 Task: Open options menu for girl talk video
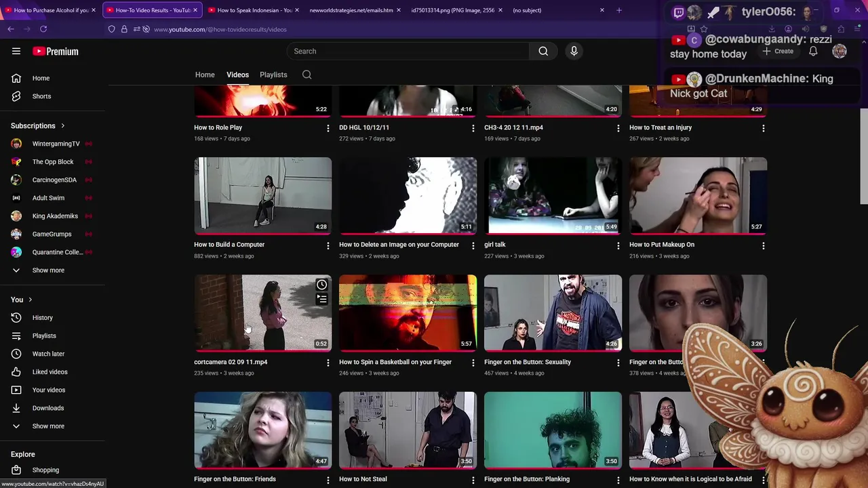(x=618, y=245)
